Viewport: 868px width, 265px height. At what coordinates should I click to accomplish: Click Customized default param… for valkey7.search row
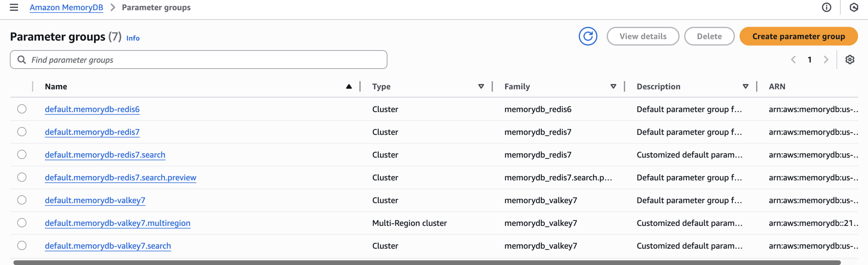click(x=690, y=246)
